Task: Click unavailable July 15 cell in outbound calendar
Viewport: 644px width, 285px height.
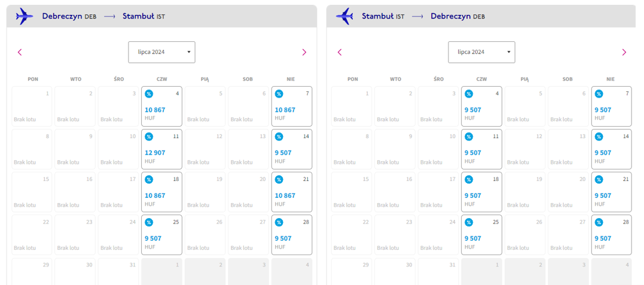Action: point(32,192)
